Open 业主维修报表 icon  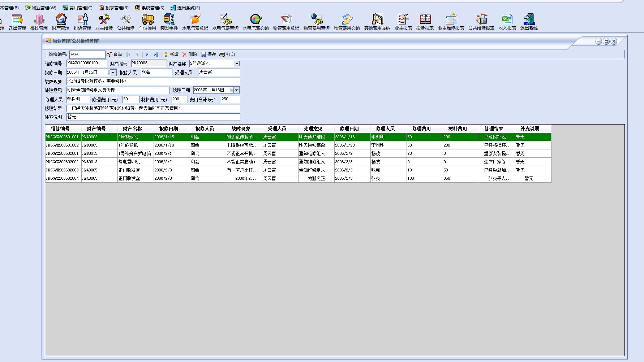point(451,22)
